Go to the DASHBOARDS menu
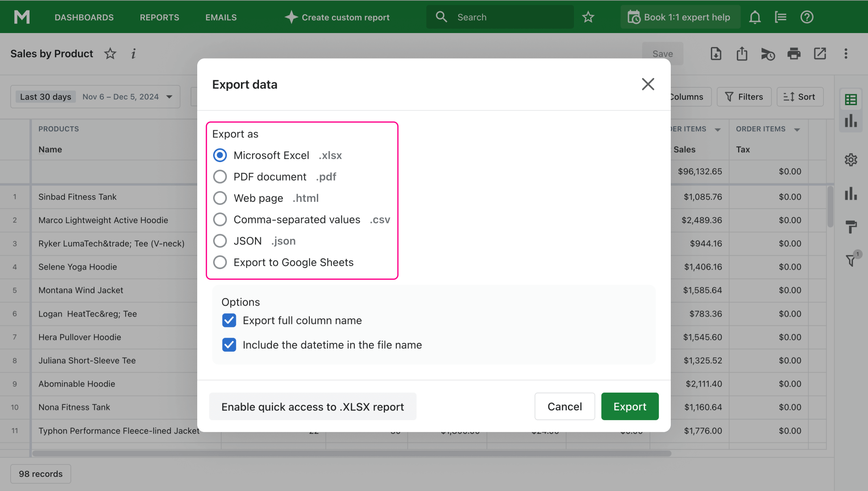This screenshot has height=491, width=868. [84, 17]
